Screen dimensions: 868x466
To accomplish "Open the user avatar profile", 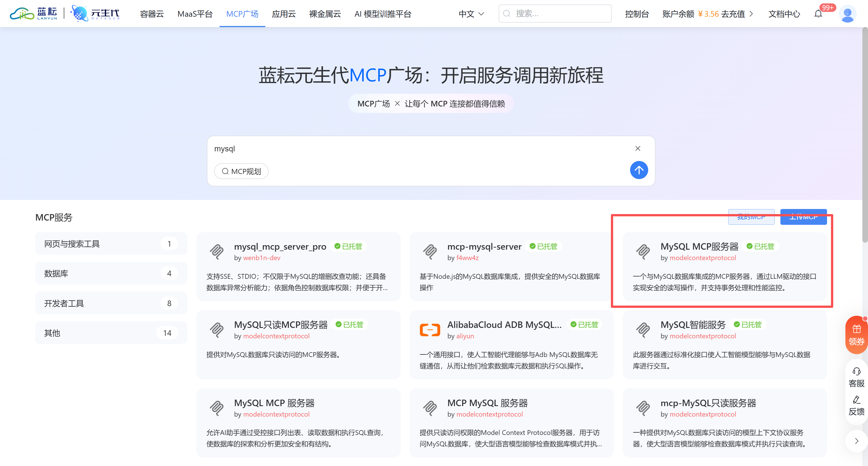I will point(847,14).
